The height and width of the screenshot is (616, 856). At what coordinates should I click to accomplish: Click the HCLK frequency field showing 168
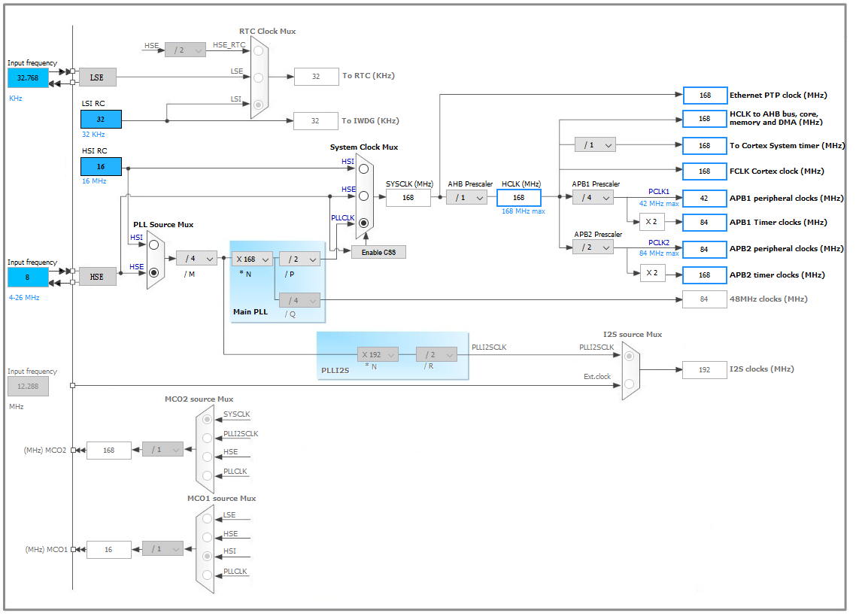518,197
